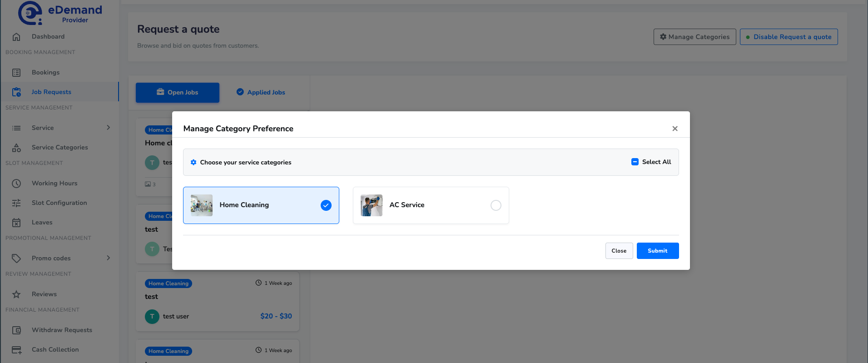Click the gear icon beside Choose your service categories
This screenshot has height=363, width=868.
pos(193,162)
